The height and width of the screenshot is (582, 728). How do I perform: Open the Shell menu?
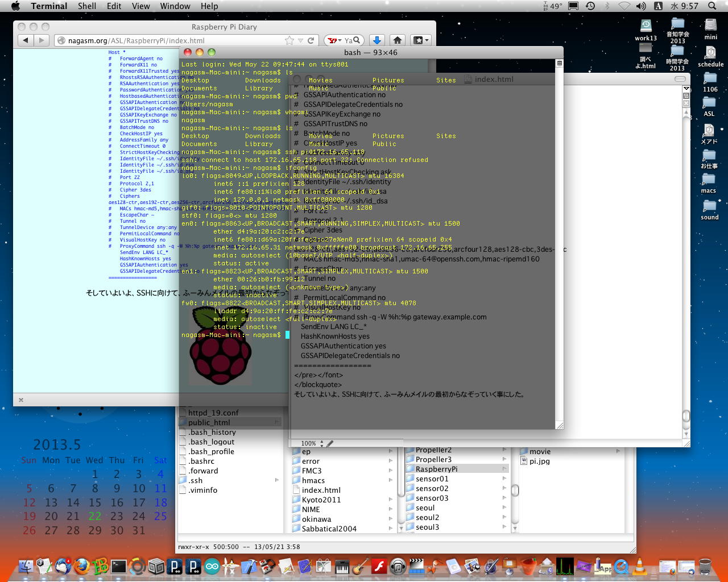87,6
